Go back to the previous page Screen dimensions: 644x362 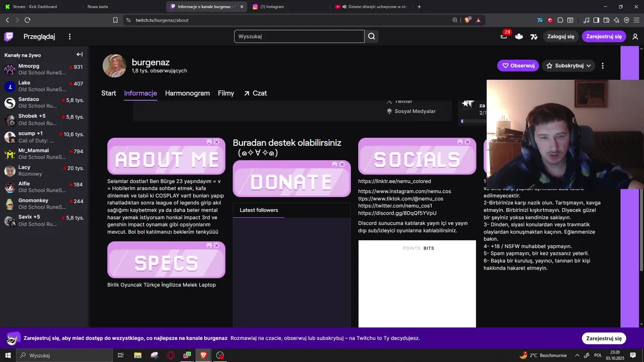(7, 20)
